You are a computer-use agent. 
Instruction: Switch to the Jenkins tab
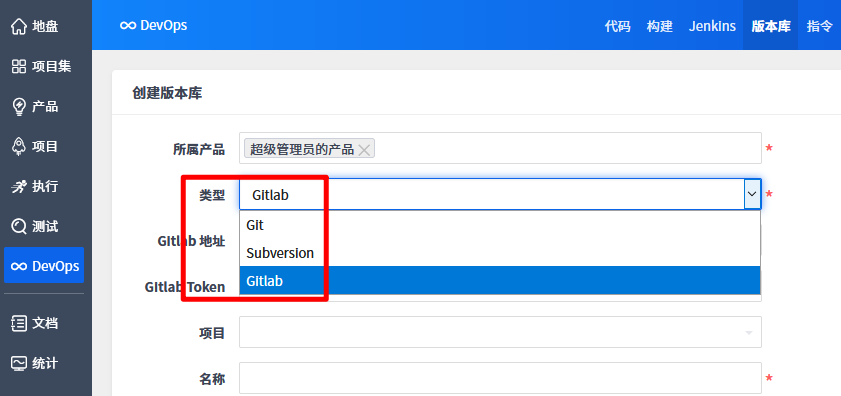point(712,26)
